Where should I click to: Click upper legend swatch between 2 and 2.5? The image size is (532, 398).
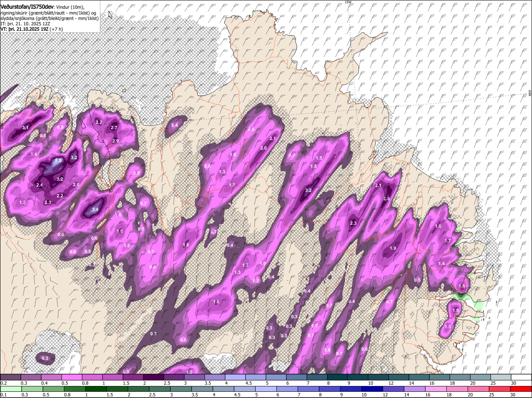pyautogui.click(x=153, y=377)
